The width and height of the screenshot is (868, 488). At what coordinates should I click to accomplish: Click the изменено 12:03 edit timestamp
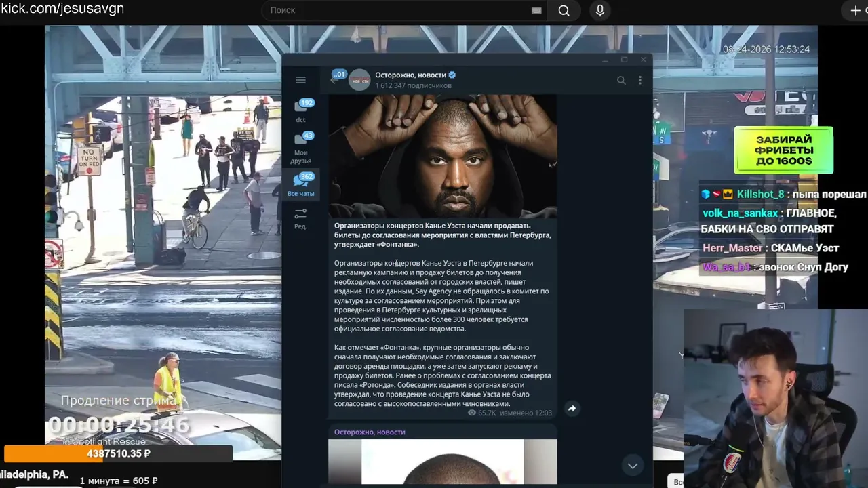click(526, 413)
